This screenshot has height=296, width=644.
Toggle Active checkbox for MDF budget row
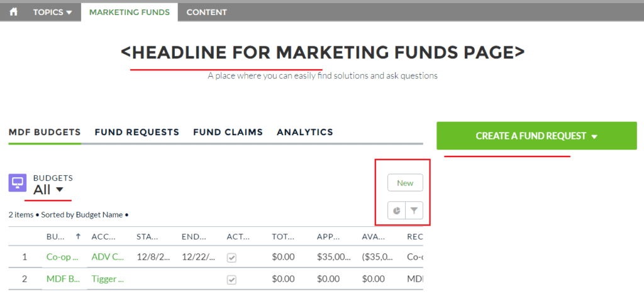click(231, 280)
